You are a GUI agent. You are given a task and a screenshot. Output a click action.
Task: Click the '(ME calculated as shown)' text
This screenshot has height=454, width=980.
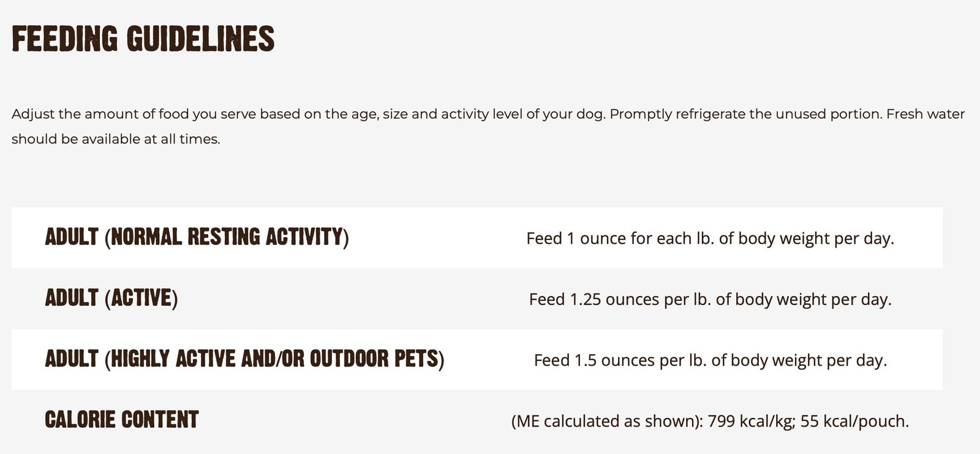(x=607, y=421)
